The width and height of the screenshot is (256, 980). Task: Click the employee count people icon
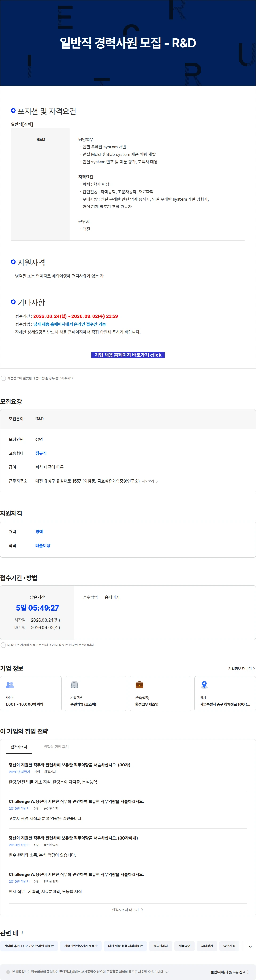pos(10,685)
